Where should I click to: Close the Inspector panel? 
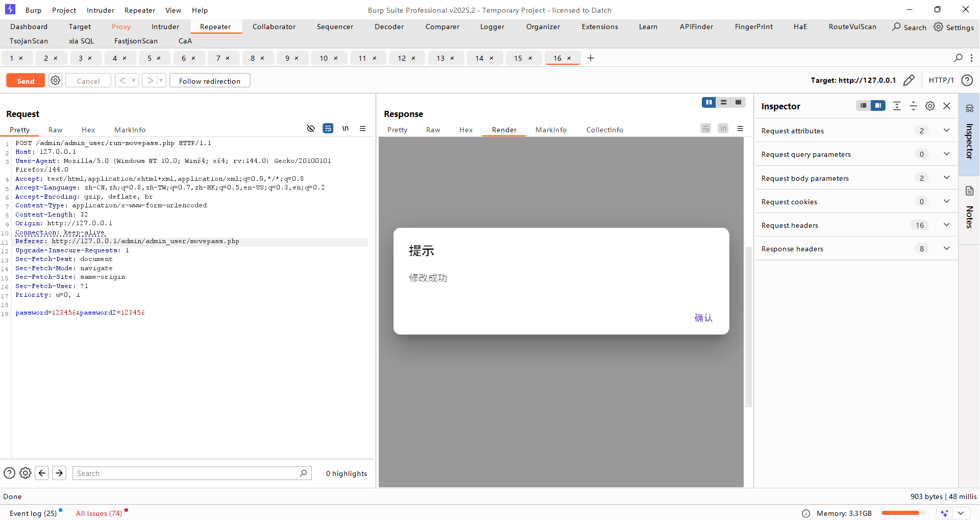[947, 106]
